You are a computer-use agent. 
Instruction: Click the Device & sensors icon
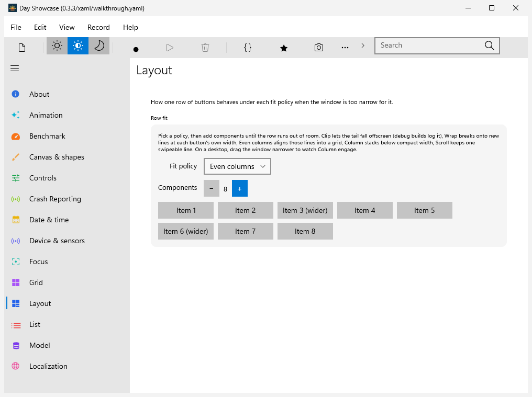click(16, 241)
